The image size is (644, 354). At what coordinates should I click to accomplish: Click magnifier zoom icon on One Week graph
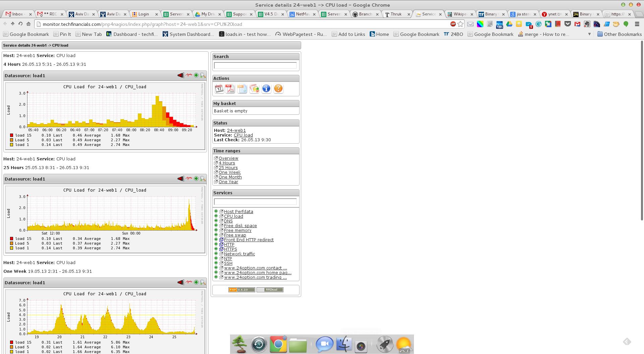click(203, 283)
